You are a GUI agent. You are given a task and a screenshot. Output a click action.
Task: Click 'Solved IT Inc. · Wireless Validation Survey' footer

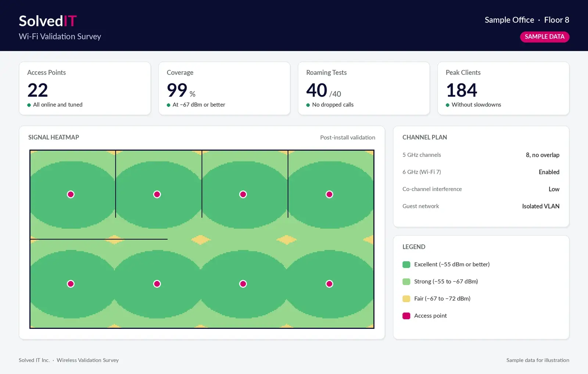tap(69, 360)
